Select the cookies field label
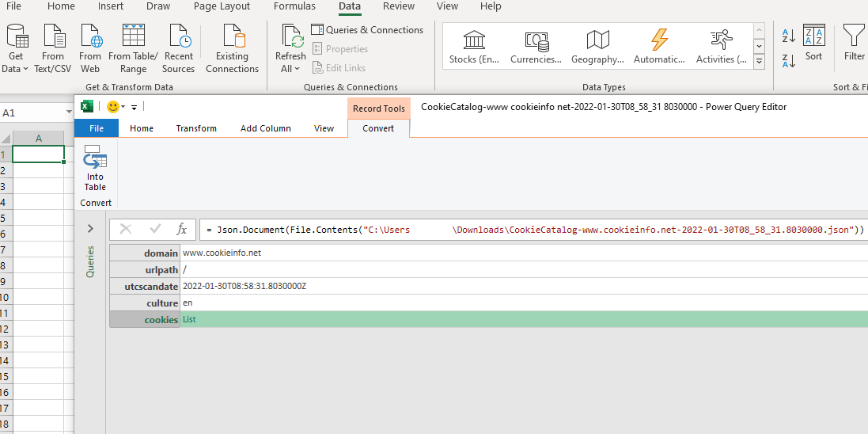Screen dimensions: 868x434 click(x=145, y=319)
